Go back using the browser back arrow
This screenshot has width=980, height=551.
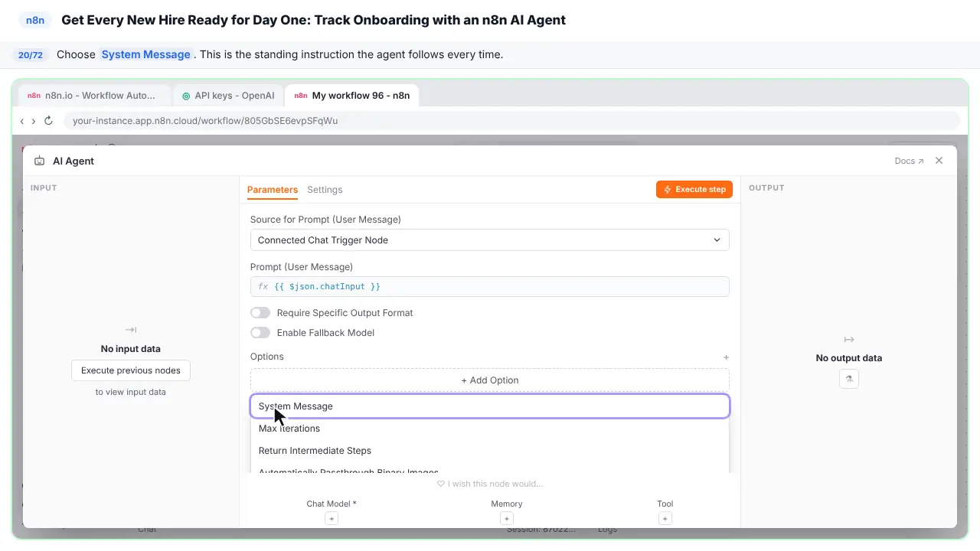pyautogui.click(x=22, y=121)
